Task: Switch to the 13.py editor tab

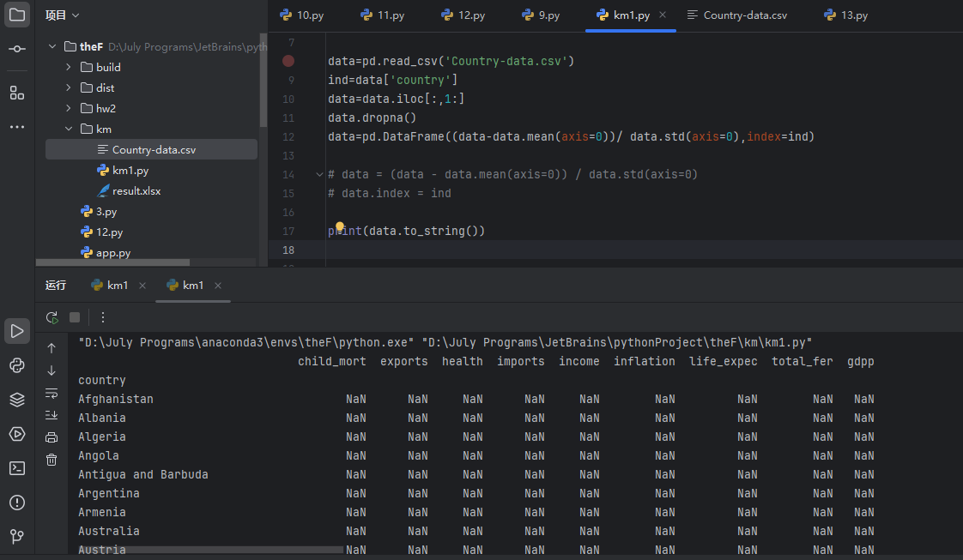Action: 845,15
